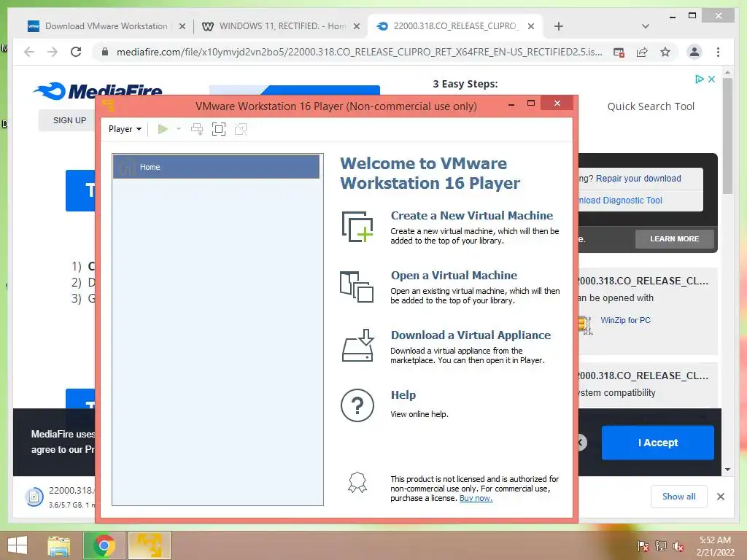Open File Explorer from the taskbar
The width and height of the screenshot is (747, 560).
[58, 545]
